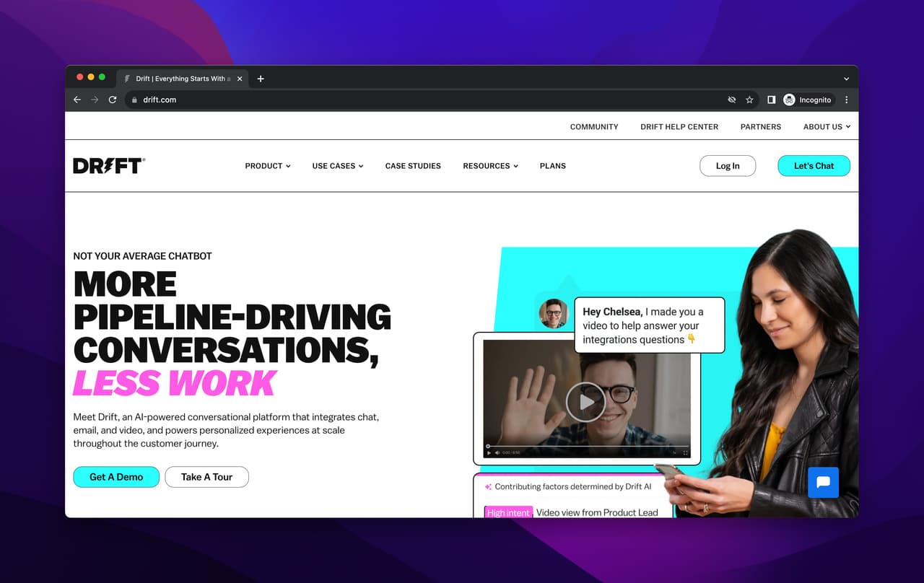
Task: Click the small play icon in video controls
Action: pos(489,452)
